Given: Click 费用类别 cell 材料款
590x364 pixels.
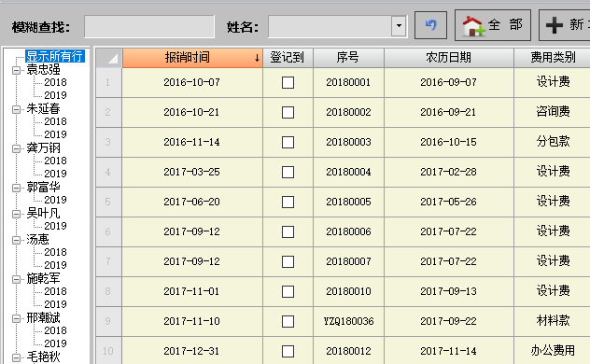Looking at the screenshot, I should (x=553, y=321).
